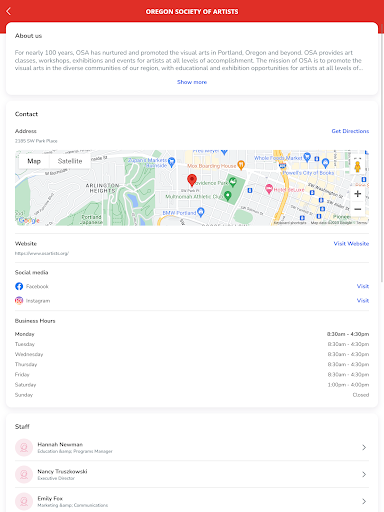Click Hotel deLuxe marker on map
384x512 pixels.
(269, 189)
